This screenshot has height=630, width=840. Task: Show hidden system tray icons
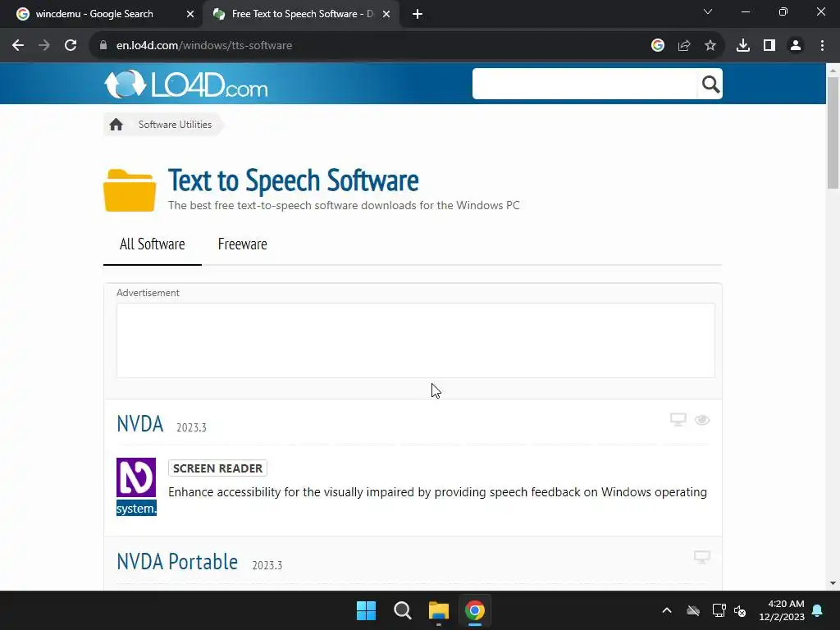[667, 610]
